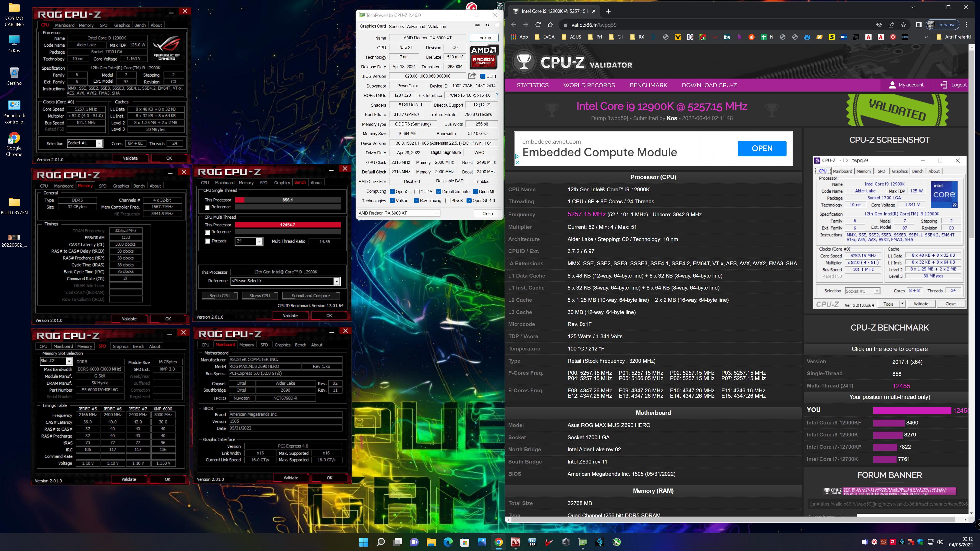Switch to the Advanced tab in GPU-Z
The height and width of the screenshot is (551, 980).
[x=416, y=26]
